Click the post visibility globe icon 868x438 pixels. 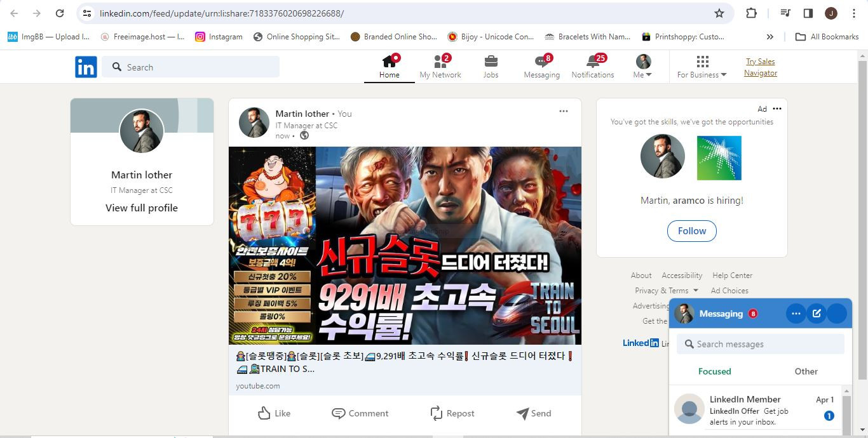click(304, 135)
